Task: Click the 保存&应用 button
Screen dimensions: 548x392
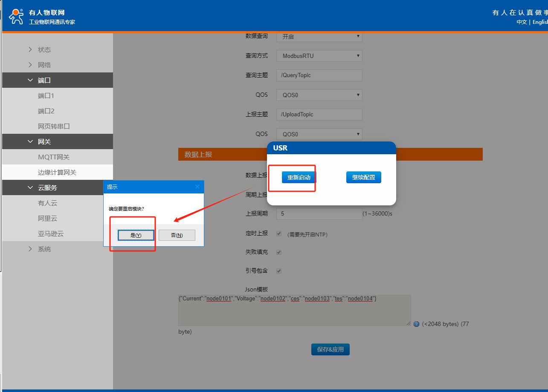Action: [x=331, y=349]
